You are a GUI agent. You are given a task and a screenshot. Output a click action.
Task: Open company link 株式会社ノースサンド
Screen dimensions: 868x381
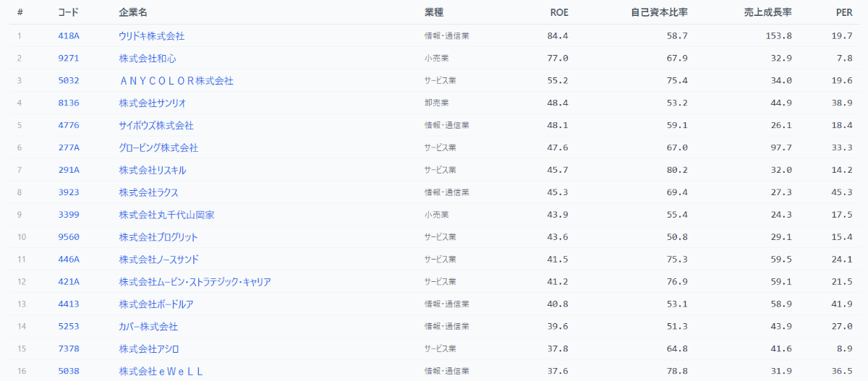(158, 260)
